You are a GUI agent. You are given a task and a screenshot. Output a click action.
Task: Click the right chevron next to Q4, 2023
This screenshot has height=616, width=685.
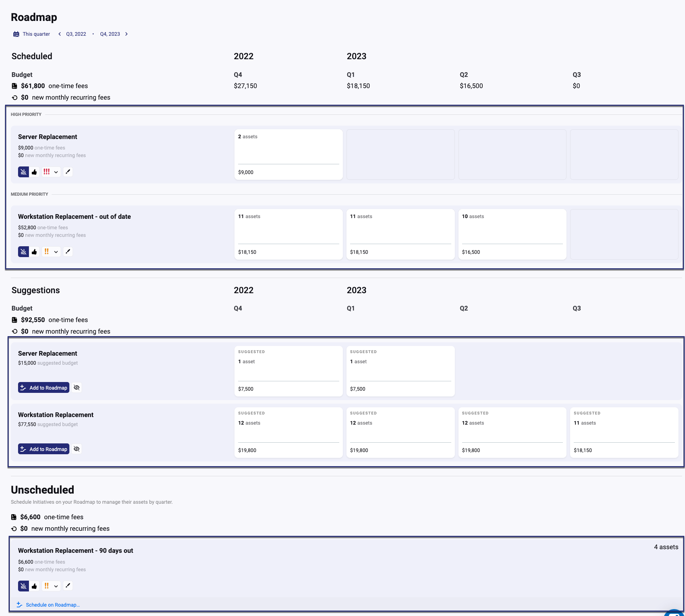coord(126,34)
